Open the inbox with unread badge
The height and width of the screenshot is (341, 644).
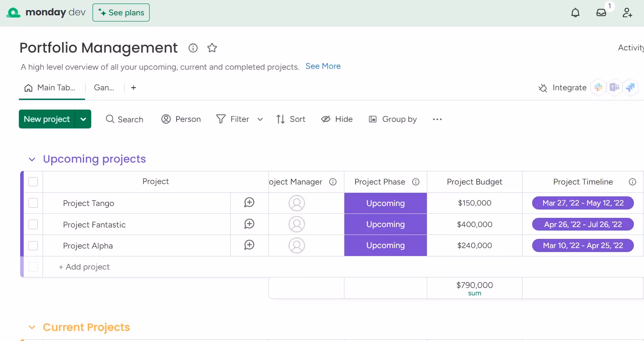(601, 12)
